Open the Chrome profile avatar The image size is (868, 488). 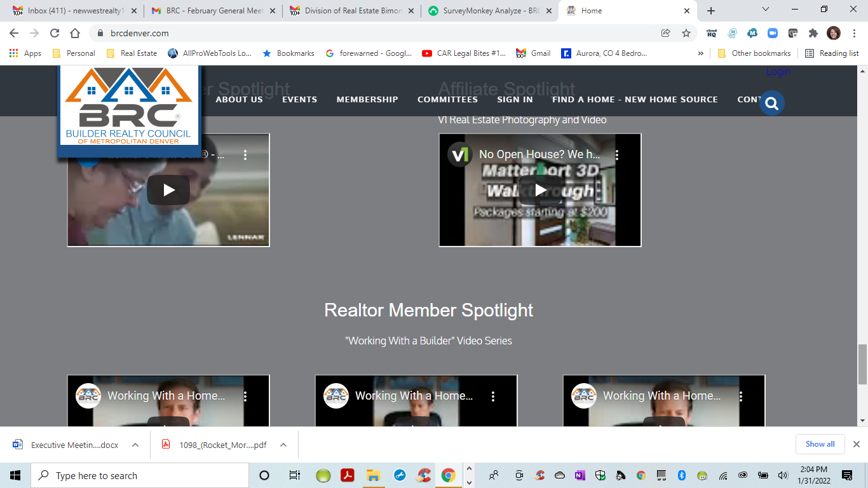pyautogui.click(x=834, y=33)
